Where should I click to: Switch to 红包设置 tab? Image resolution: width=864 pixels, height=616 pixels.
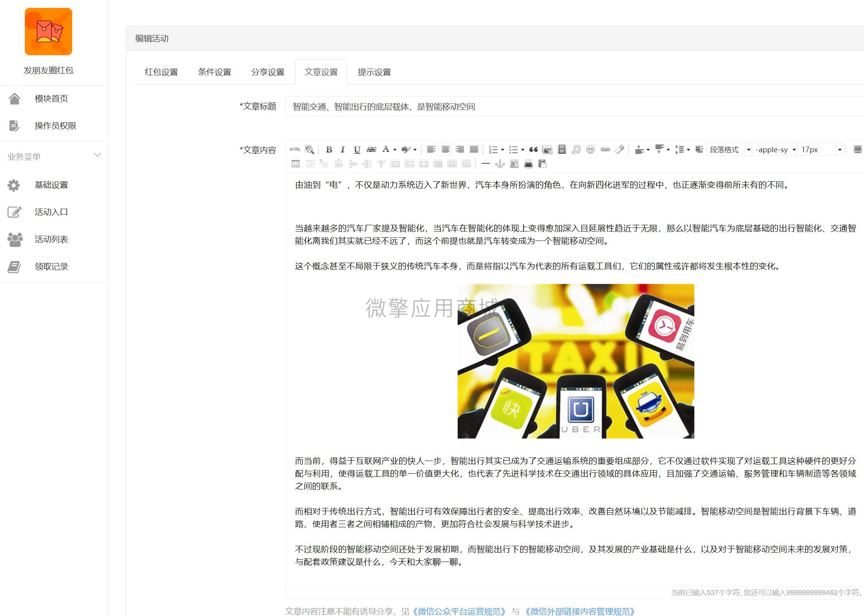pos(161,72)
